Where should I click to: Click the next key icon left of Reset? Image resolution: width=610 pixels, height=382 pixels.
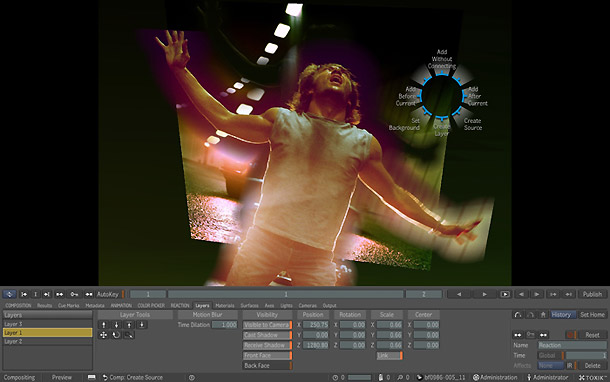[x=543, y=335]
